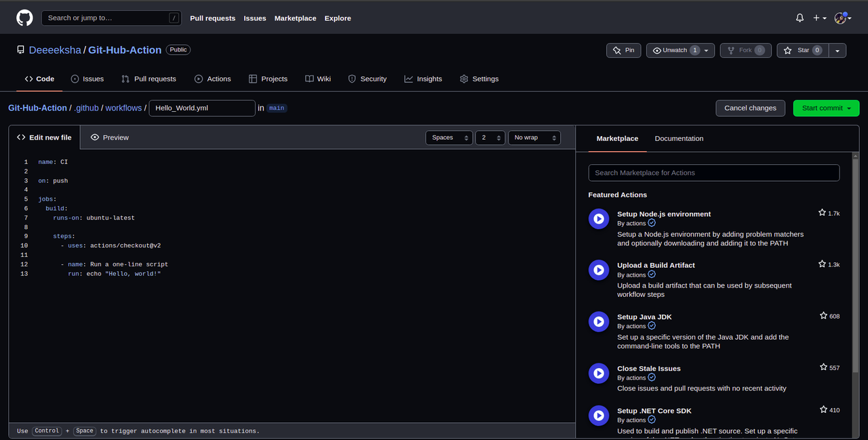Click Git-Hub-Action in the file path breadcrumb
The width and height of the screenshot is (868, 440).
coord(37,108)
